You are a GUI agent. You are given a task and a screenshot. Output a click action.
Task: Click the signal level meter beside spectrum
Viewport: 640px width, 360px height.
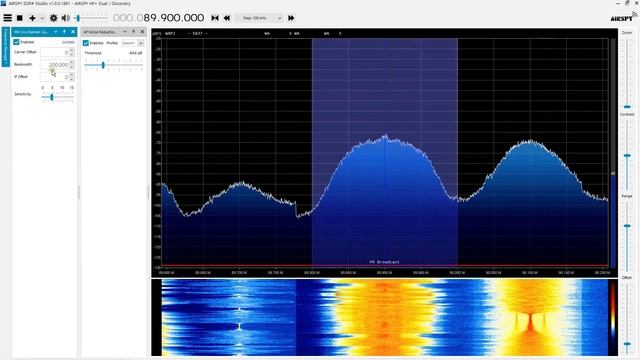tap(613, 153)
